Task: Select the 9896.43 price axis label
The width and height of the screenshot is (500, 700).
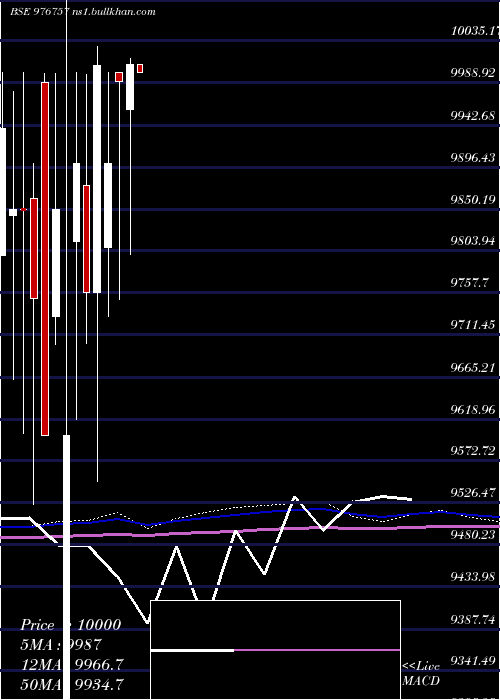Action: (473, 157)
